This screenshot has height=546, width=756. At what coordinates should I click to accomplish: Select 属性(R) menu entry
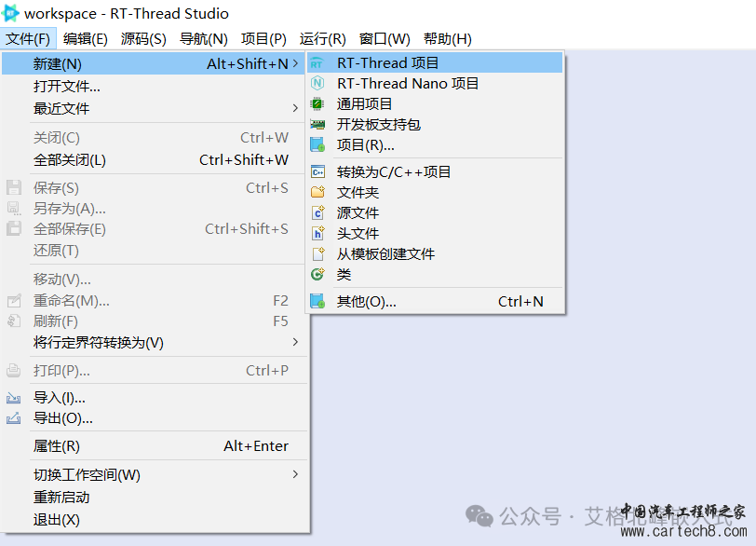coord(155,446)
